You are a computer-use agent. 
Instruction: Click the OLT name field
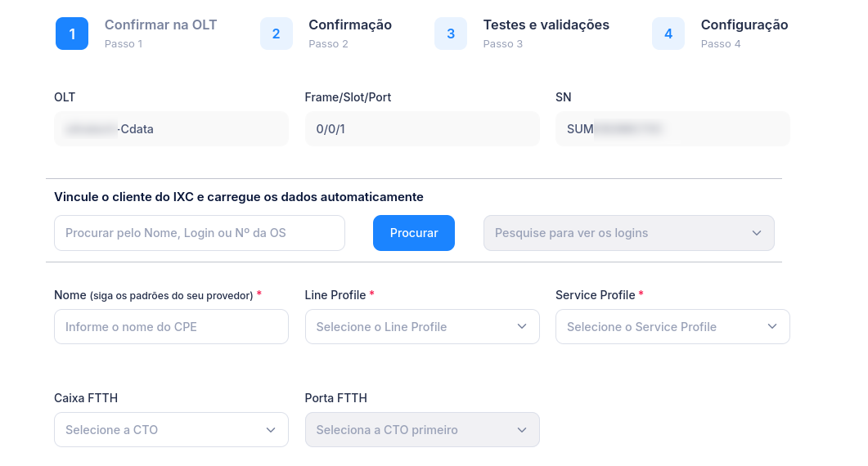tap(171, 129)
